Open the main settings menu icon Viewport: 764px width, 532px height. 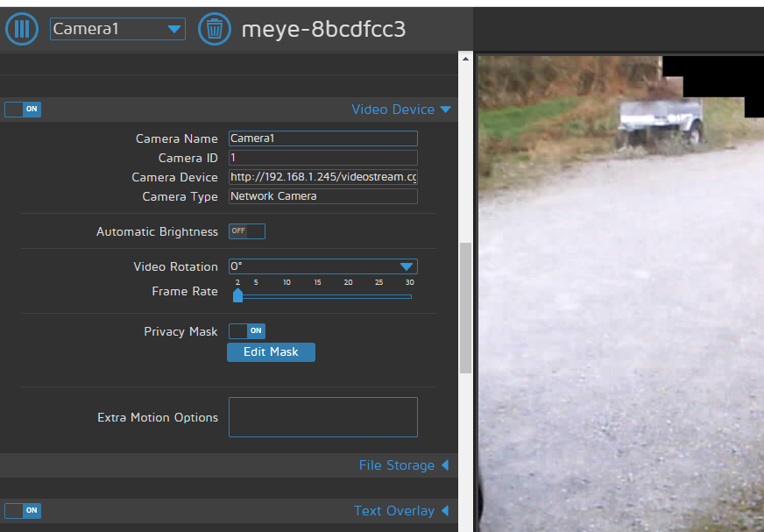coord(21,28)
